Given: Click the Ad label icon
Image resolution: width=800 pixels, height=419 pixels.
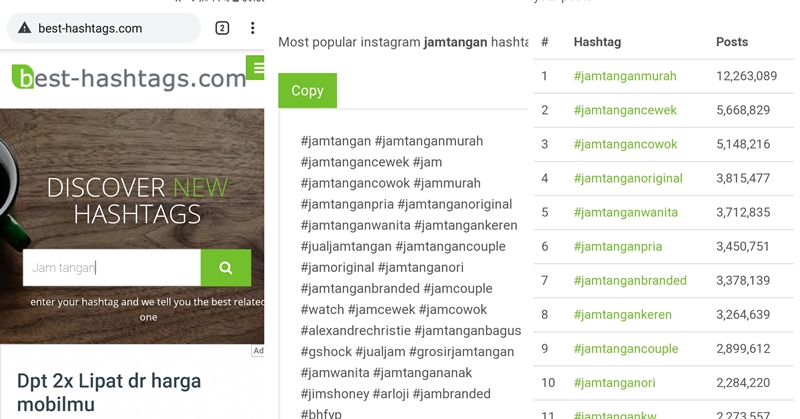Looking at the screenshot, I should pos(258,351).
